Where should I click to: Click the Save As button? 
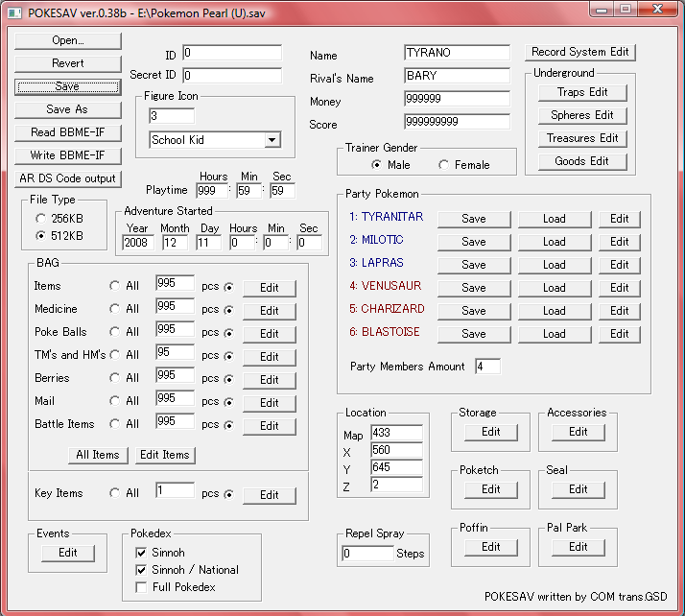point(68,109)
